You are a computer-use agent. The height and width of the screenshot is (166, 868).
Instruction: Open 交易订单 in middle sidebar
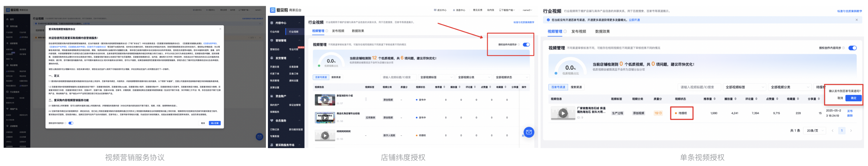tap(294, 74)
